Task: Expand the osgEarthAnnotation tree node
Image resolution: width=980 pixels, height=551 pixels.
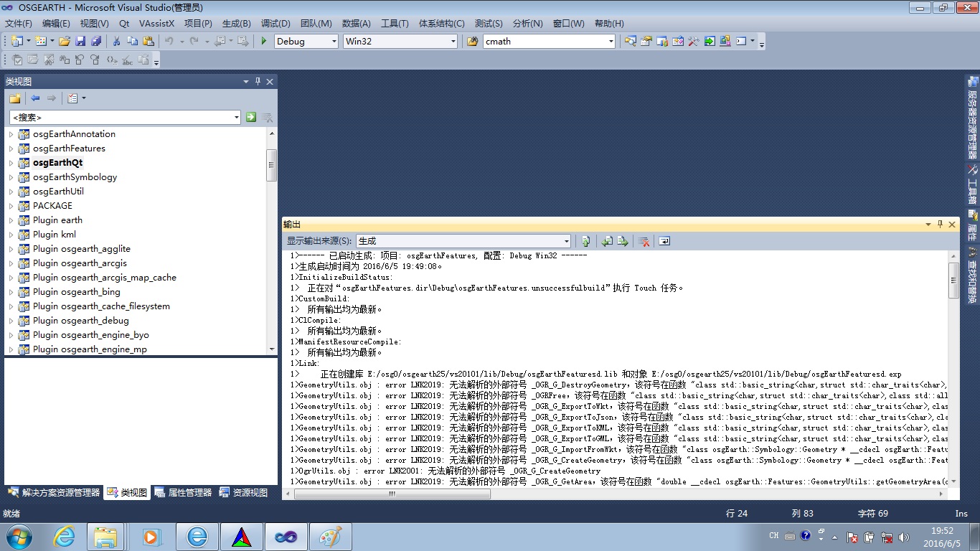Action: pos(11,134)
